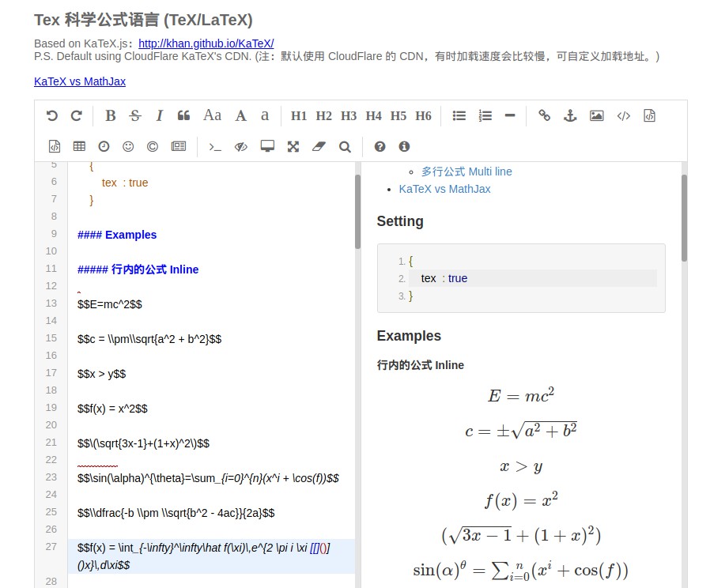Insert unordered bullet list

(459, 116)
